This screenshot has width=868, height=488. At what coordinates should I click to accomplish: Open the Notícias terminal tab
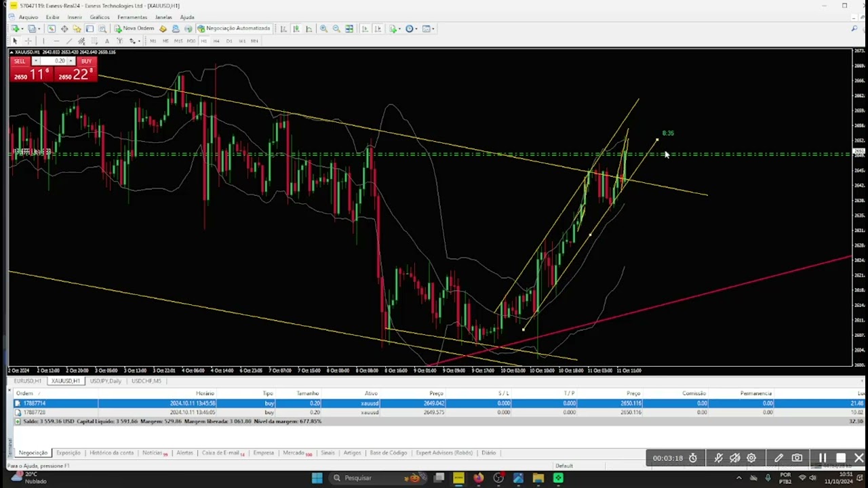click(x=154, y=453)
